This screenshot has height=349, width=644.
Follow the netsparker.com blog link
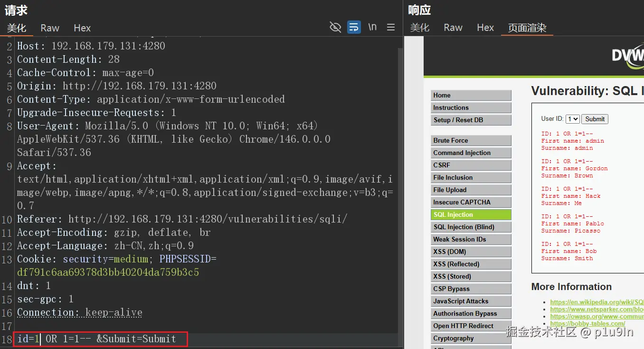coord(597,309)
